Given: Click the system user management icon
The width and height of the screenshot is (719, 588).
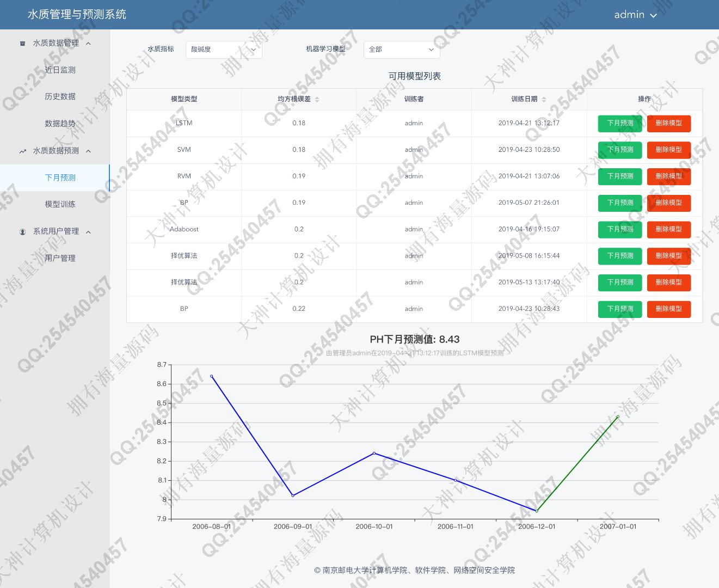Looking at the screenshot, I should tap(22, 232).
